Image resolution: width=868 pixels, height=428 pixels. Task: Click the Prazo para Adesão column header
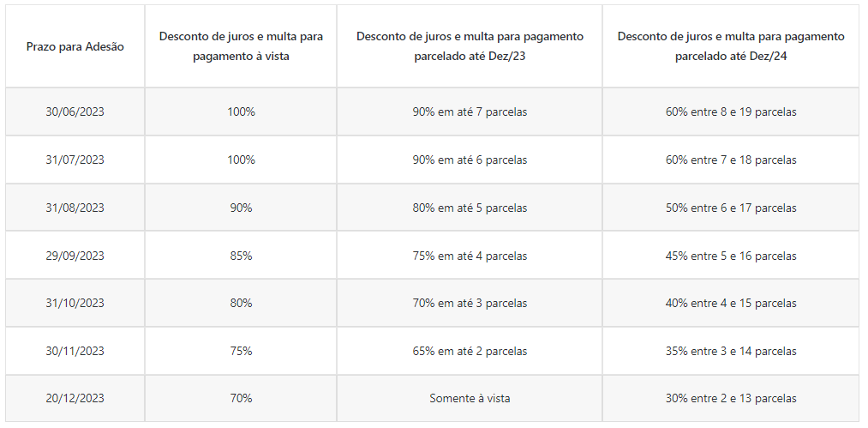(x=75, y=46)
